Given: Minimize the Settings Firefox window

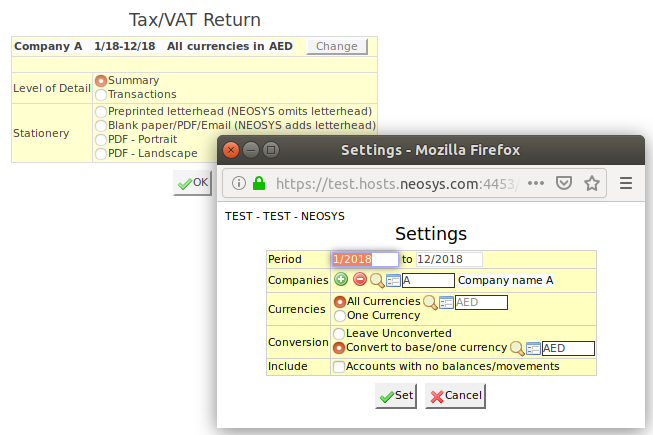Looking at the screenshot, I should point(251,150).
